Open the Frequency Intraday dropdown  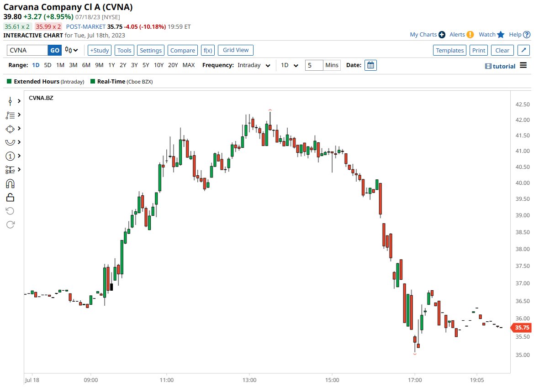coord(254,65)
